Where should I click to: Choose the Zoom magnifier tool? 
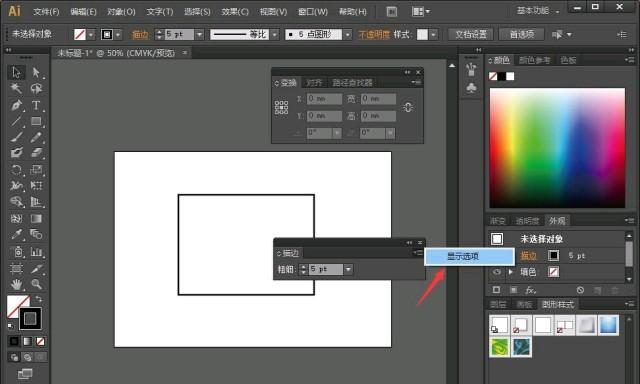[x=36, y=284]
